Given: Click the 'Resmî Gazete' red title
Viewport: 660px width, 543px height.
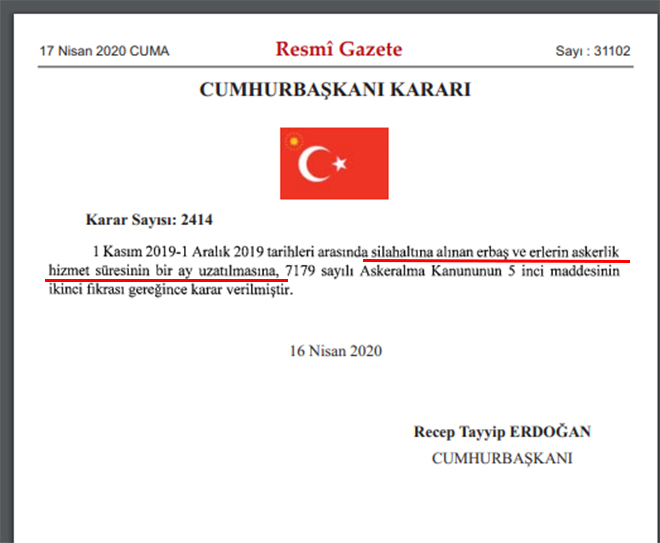Looking at the screenshot, I should 339,49.
